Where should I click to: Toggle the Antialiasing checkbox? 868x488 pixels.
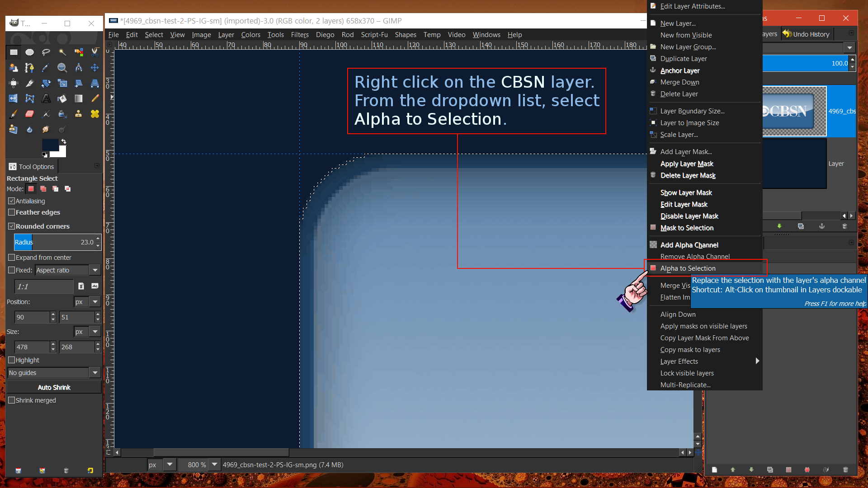(x=12, y=201)
